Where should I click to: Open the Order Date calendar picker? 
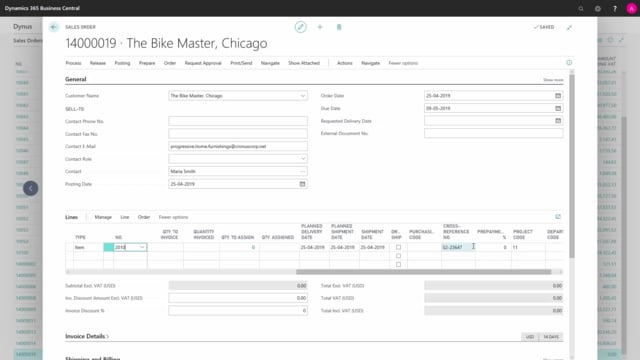tap(558, 96)
